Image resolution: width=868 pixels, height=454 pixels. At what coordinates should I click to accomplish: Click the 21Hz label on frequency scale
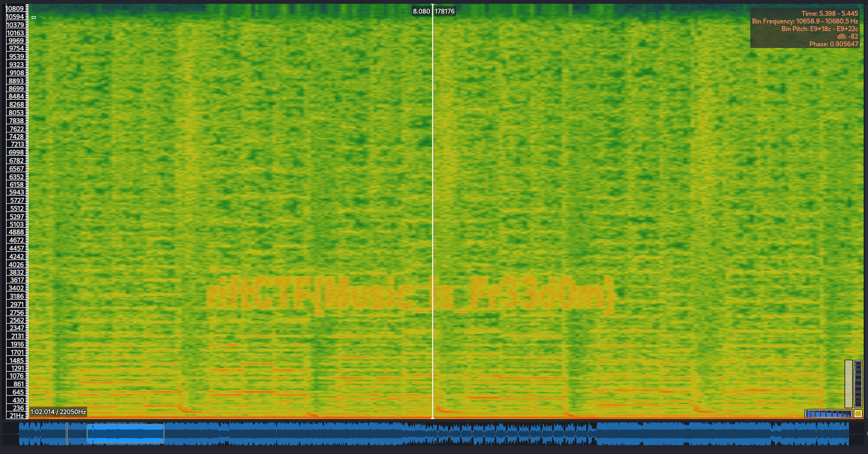click(17, 416)
